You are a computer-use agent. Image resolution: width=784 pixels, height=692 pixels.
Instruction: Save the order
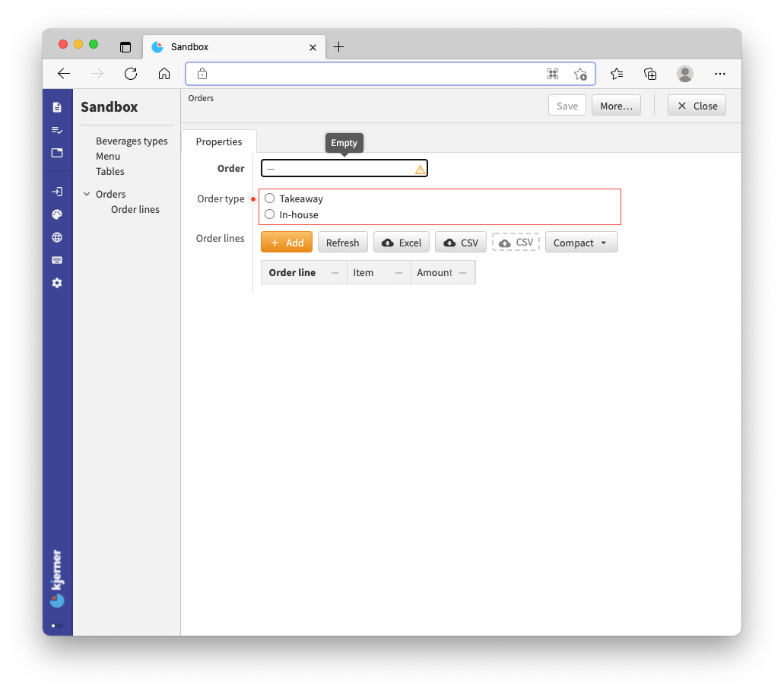567,106
